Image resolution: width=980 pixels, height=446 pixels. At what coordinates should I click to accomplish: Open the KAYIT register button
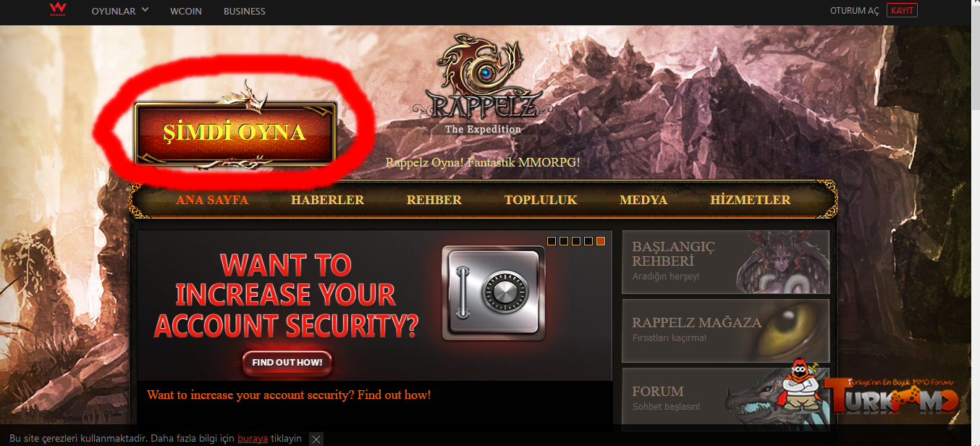[903, 10]
